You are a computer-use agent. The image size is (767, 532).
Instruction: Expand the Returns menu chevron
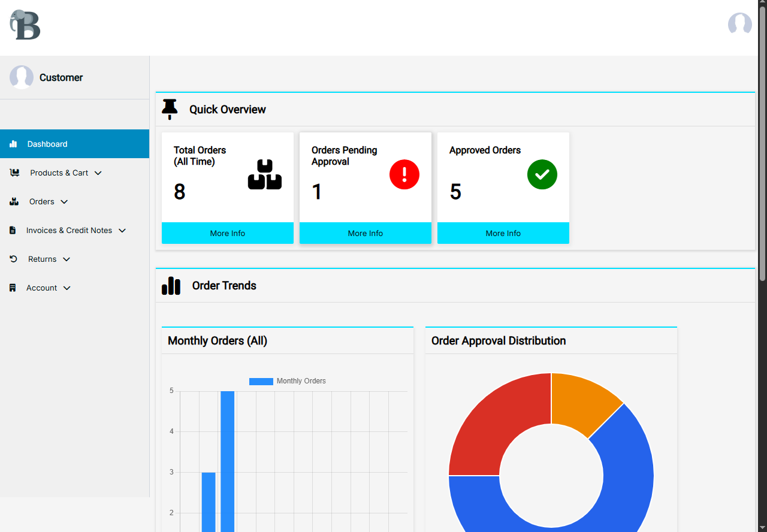tap(67, 259)
